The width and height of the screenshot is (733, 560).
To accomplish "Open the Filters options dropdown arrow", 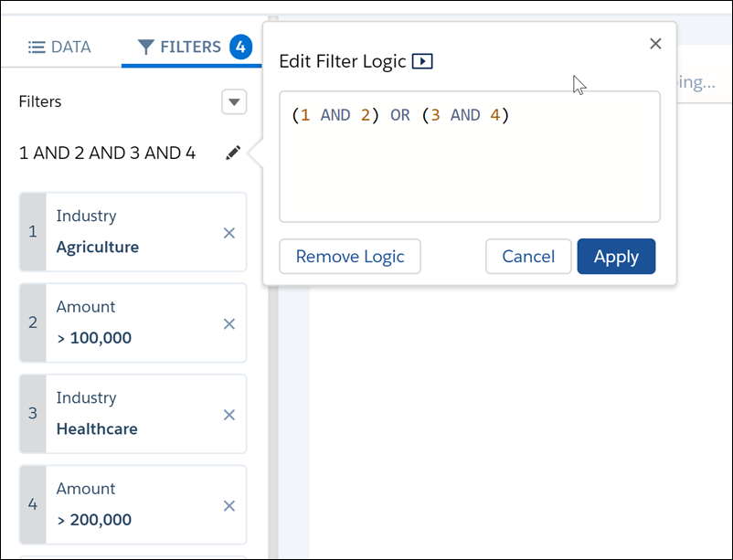I will tap(234, 101).
